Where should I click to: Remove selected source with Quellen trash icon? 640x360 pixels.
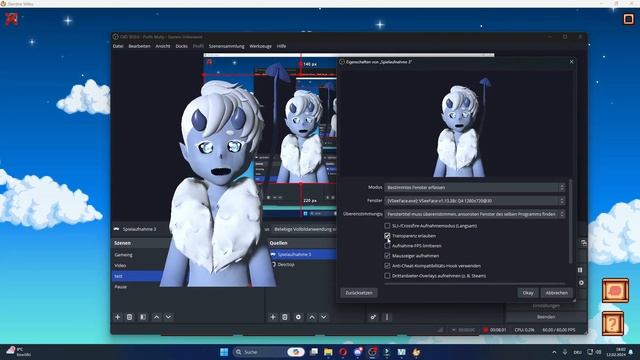tap(285, 317)
